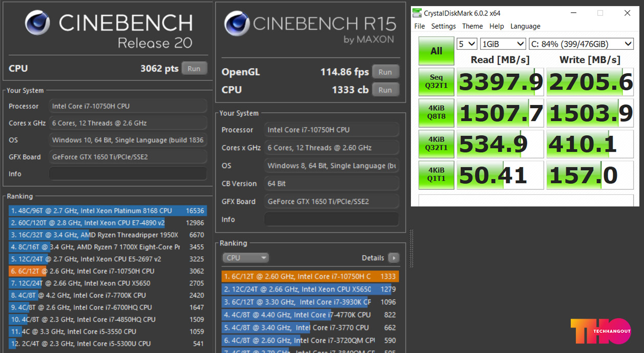Screen dimensions: 644x353
Task: Open the test count dropdown showing 5
Action: tap(467, 44)
